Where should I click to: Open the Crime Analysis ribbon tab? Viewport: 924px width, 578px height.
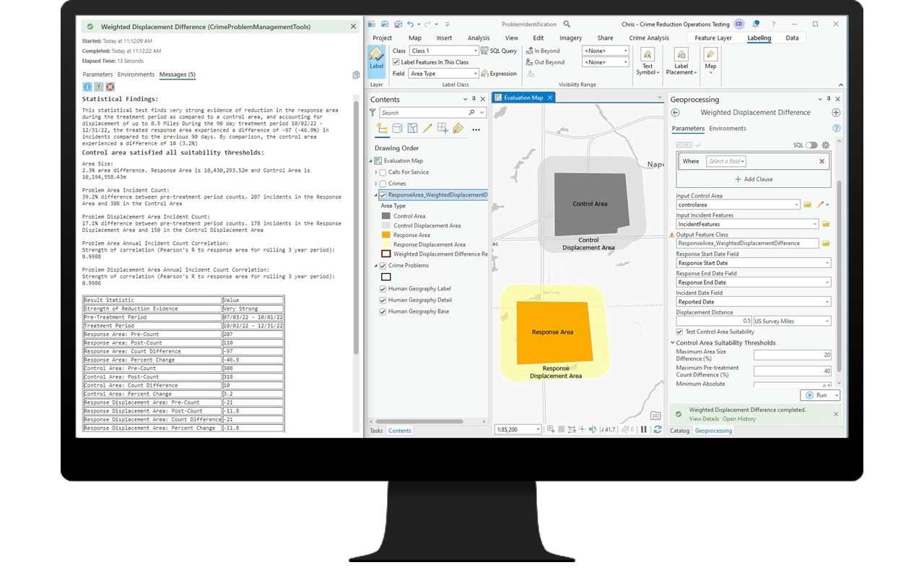pyautogui.click(x=649, y=38)
